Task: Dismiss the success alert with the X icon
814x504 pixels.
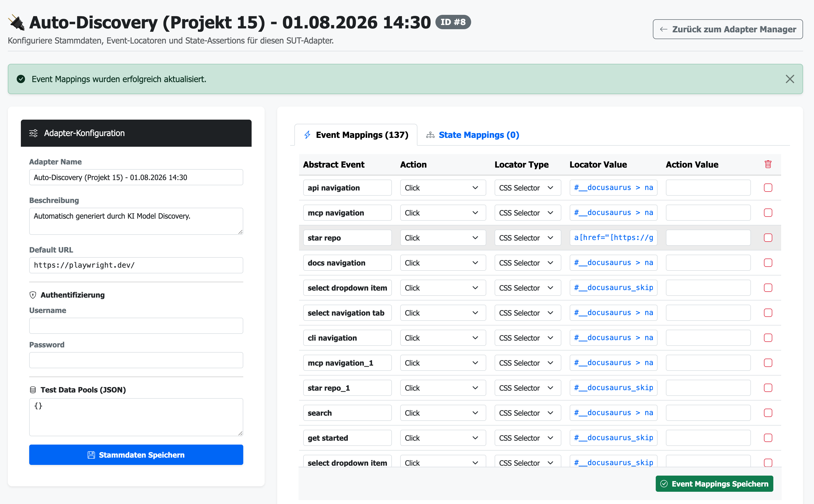Action: coord(790,79)
